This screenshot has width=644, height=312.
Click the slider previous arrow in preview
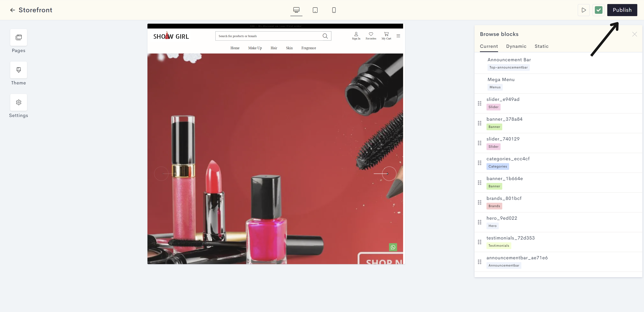click(x=161, y=174)
